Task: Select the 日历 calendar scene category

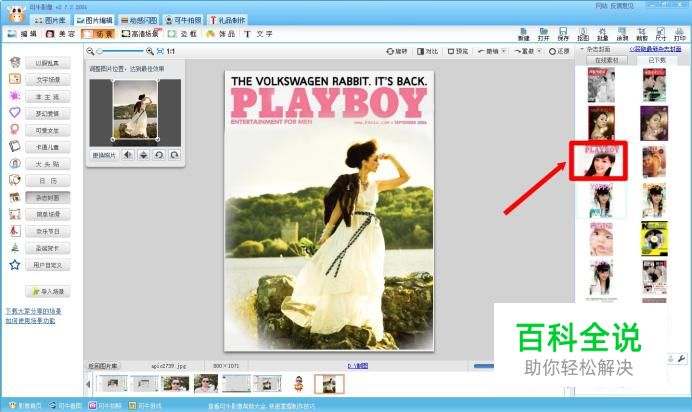Action: (x=48, y=181)
